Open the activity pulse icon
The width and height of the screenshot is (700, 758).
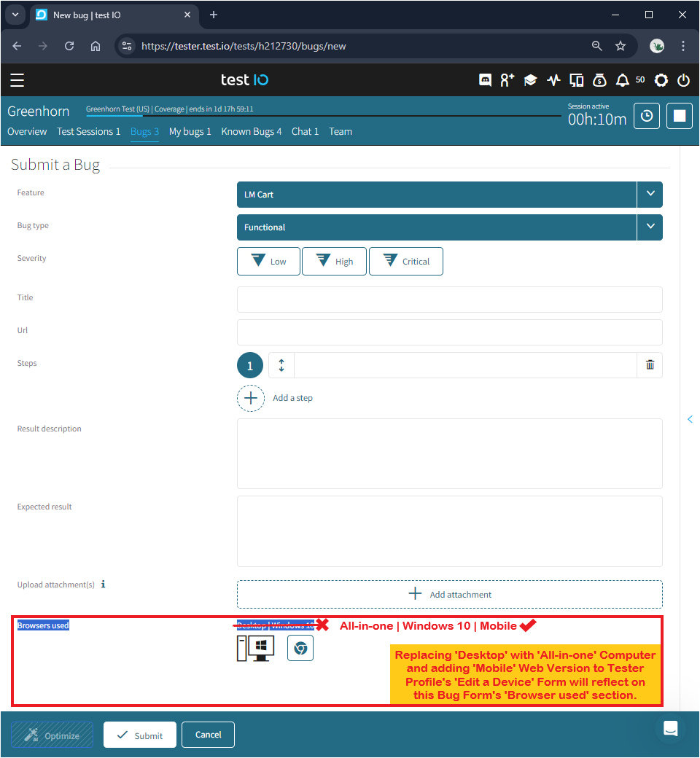pos(553,79)
